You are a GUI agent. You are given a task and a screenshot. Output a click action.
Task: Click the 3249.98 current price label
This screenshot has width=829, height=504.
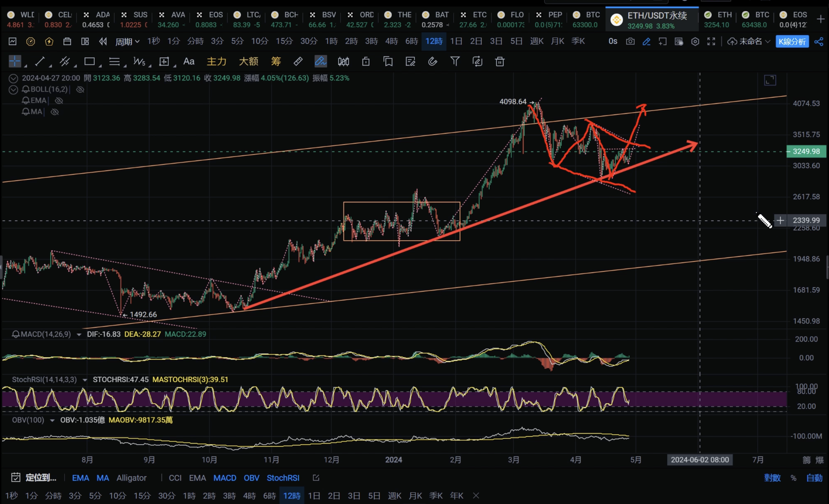click(806, 151)
